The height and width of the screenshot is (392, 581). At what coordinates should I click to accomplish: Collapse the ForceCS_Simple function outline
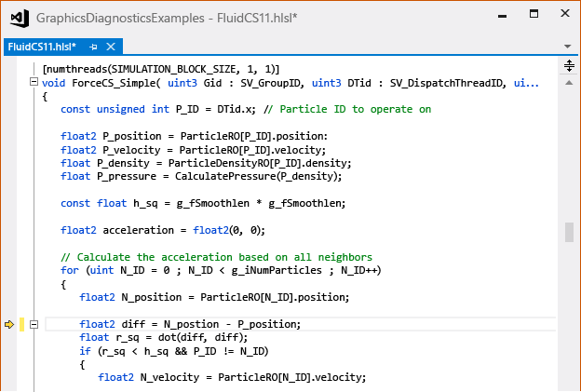click(34, 82)
